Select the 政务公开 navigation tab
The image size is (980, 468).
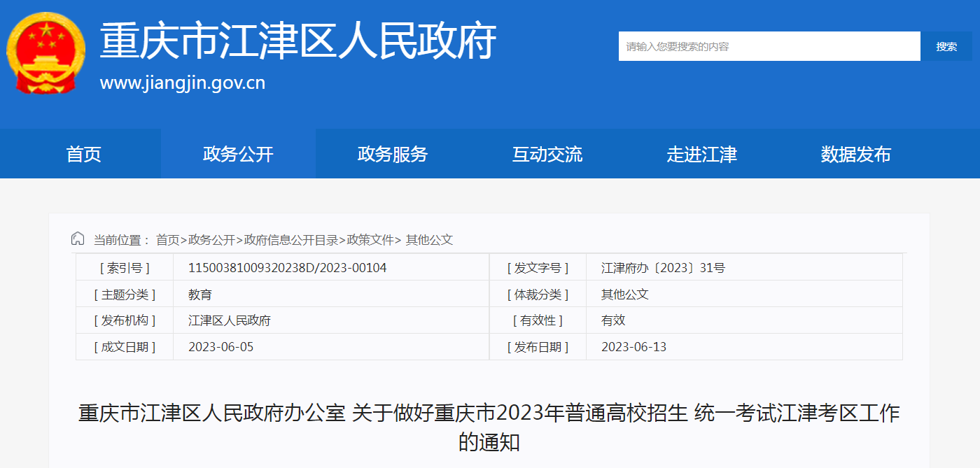(238, 154)
